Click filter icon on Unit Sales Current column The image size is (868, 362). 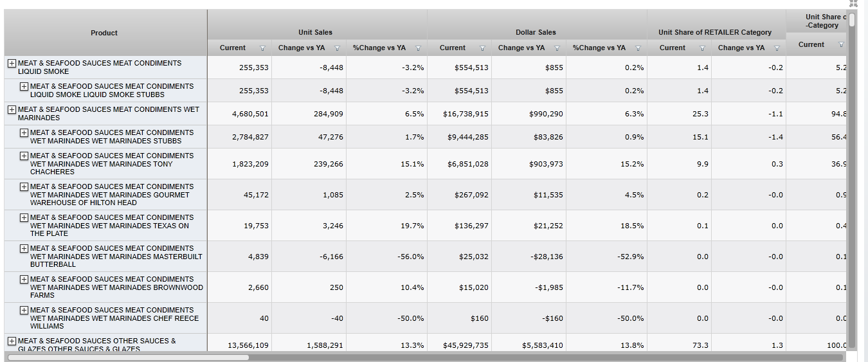pos(262,48)
